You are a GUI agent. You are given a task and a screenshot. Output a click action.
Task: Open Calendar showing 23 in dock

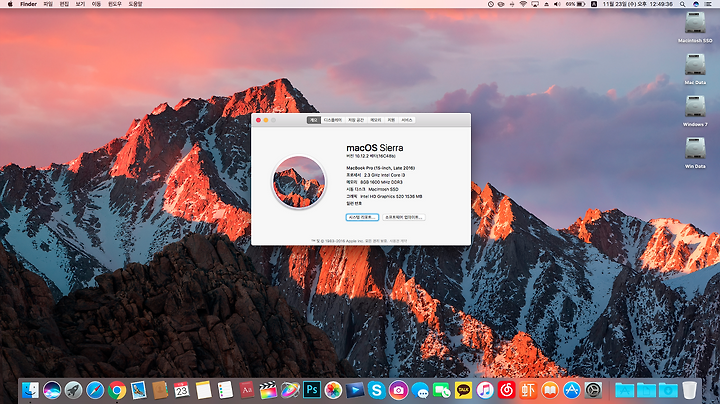tap(182, 390)
